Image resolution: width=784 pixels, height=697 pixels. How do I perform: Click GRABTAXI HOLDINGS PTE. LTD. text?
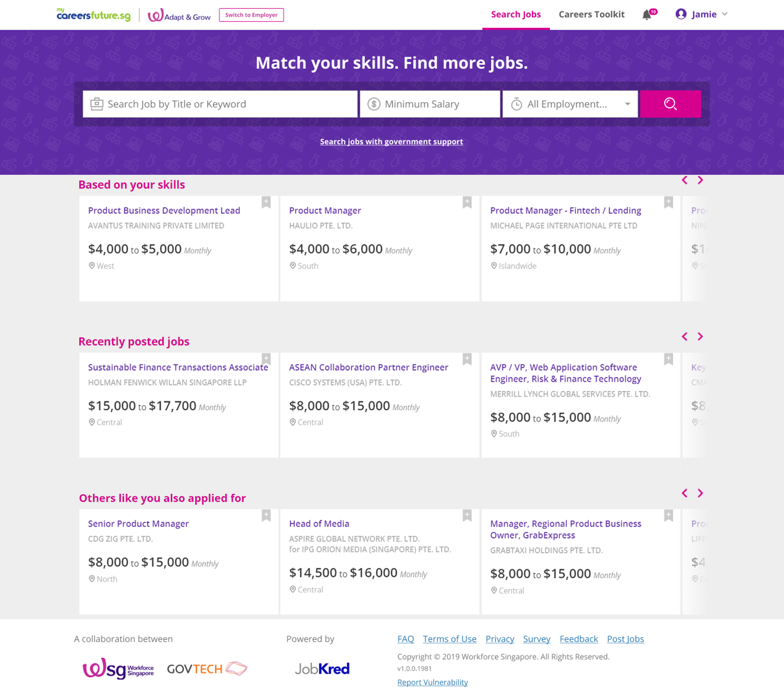click(546, 550)
